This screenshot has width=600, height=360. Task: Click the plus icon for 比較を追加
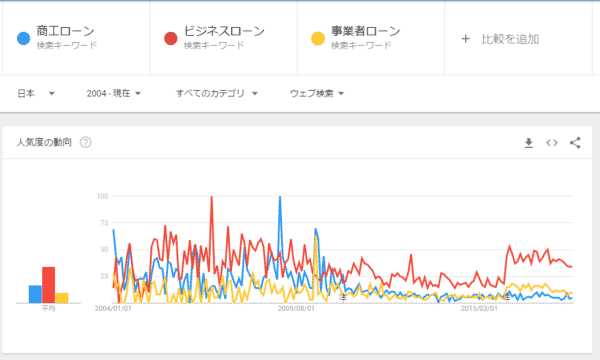(465, 39)
